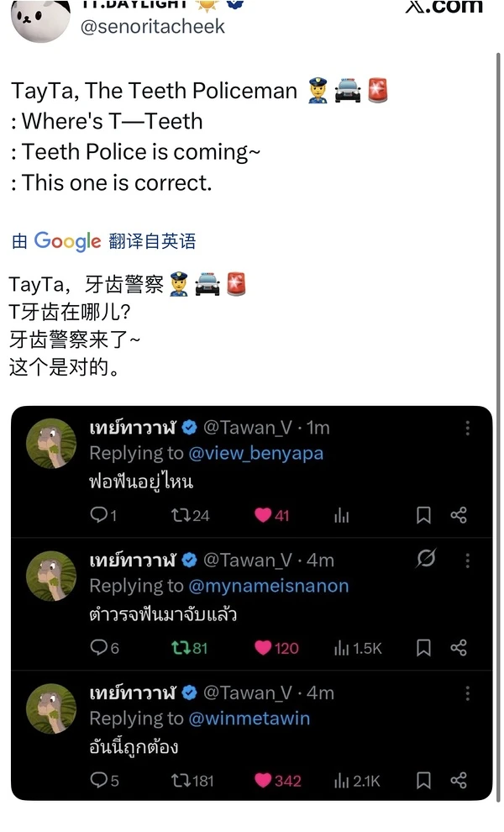The image size is (504, 832).
Task: Toggle retweet on the @mynameisnanon reply
Action: [x=189, y=647]
